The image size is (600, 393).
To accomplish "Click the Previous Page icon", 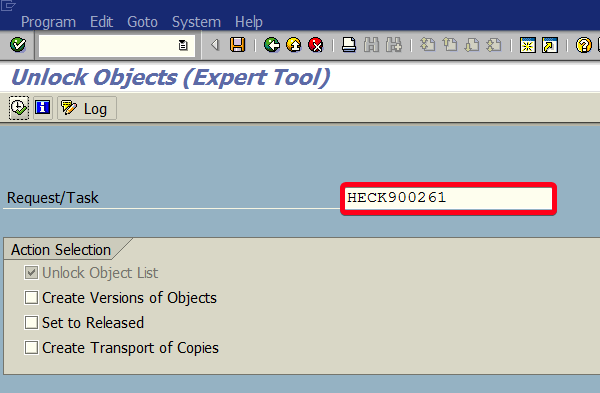I will [450, 45].
